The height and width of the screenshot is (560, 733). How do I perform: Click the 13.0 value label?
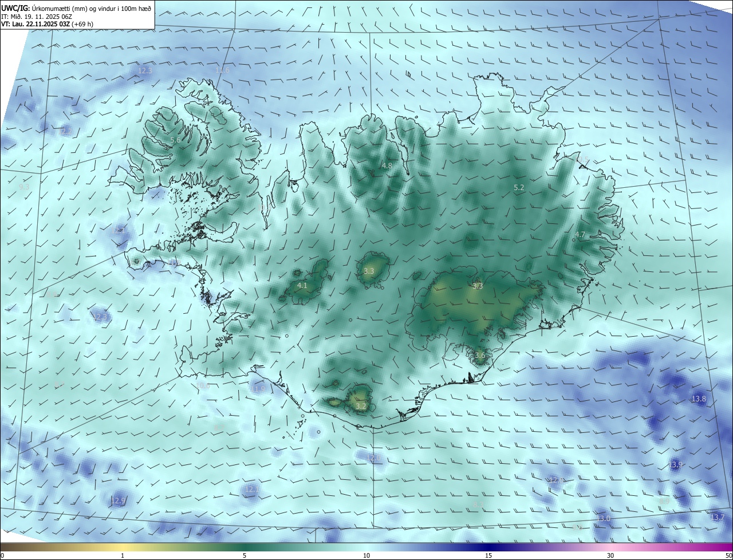coord(604,519)
